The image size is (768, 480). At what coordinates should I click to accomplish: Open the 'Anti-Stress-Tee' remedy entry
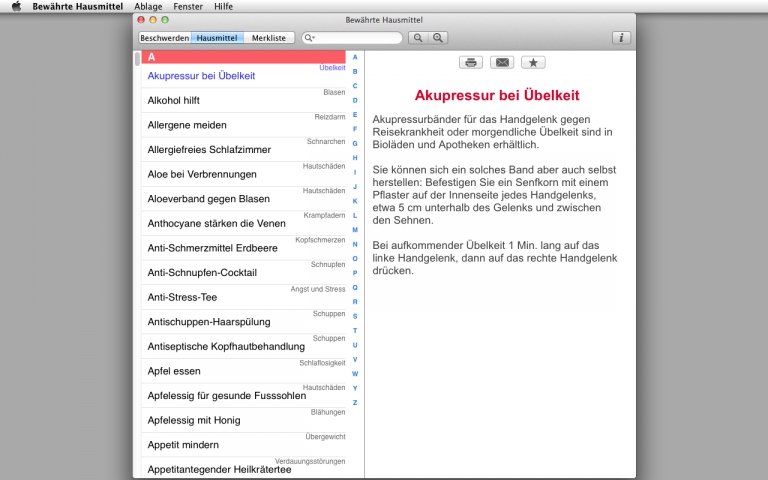point(182,297)
